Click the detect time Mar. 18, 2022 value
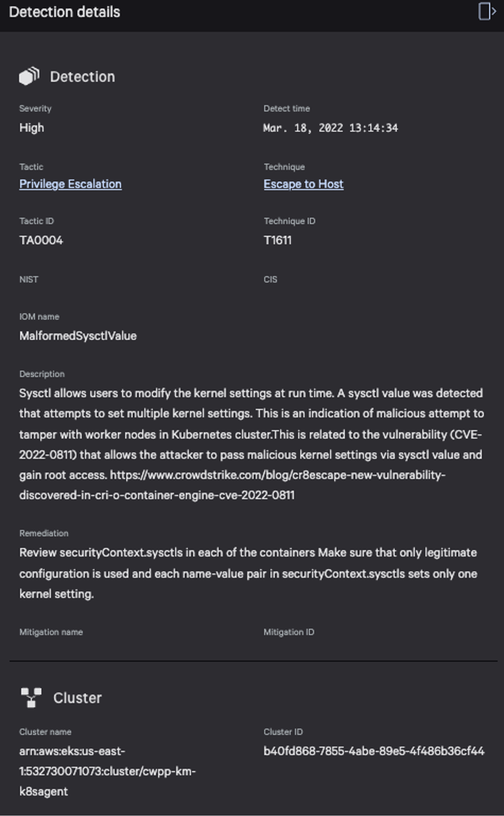 [331, 128]
